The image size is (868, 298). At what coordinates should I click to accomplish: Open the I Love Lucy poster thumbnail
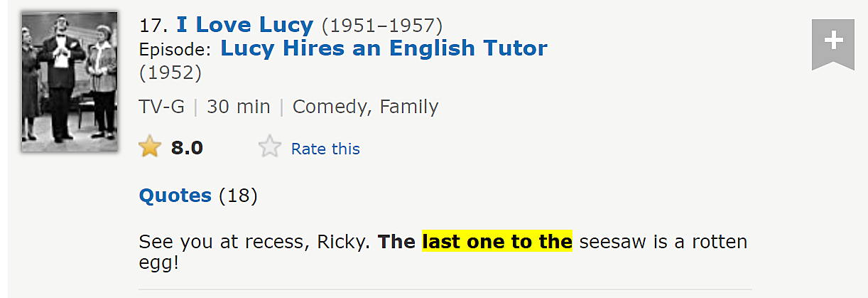pos(69,81)
